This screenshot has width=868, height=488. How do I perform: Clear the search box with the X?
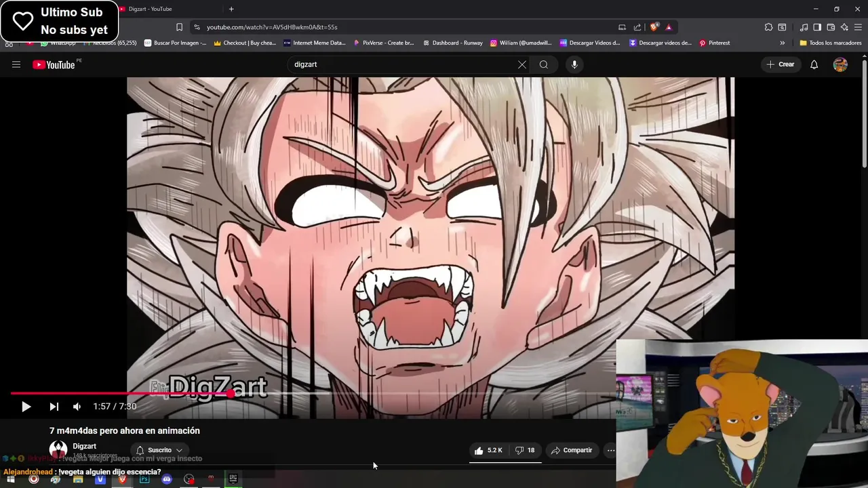tap(521, 64)
